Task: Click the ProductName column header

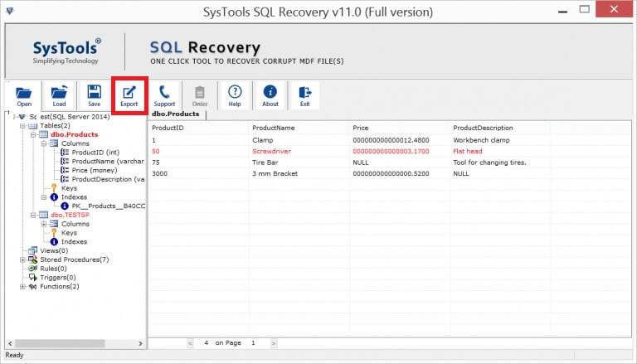Action: pyautogui.click(x=274, y=128)
